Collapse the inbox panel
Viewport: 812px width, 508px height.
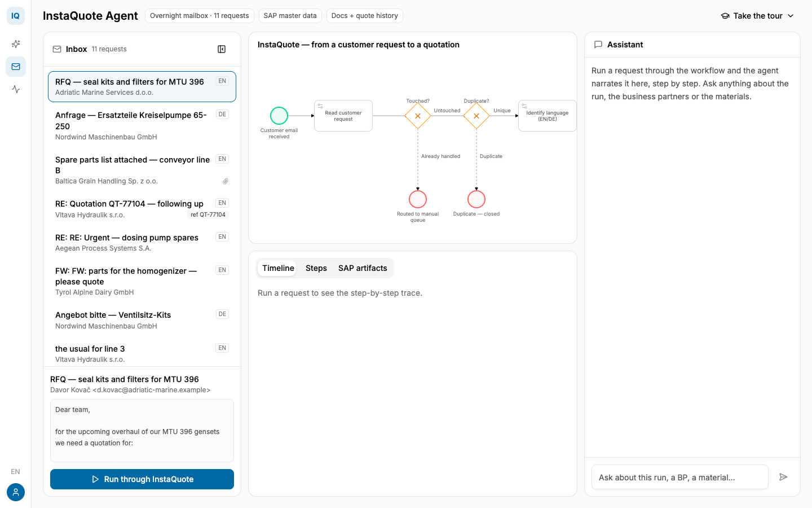(x=222, y=49)
